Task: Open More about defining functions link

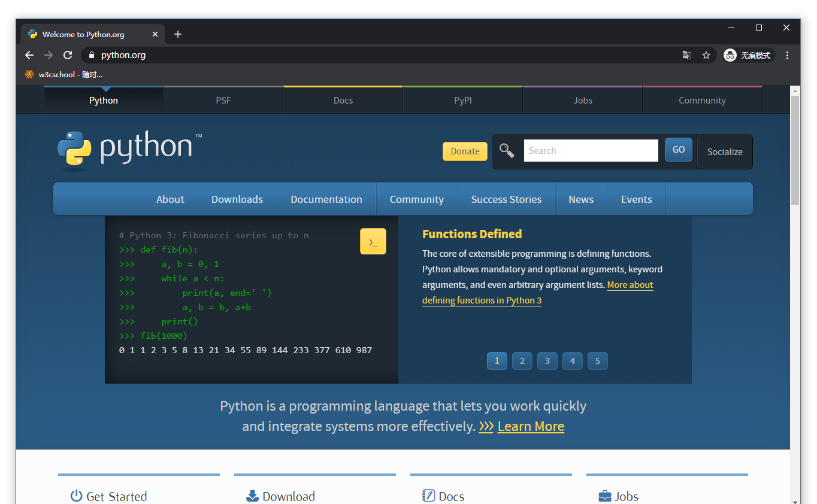Action: 482,300
